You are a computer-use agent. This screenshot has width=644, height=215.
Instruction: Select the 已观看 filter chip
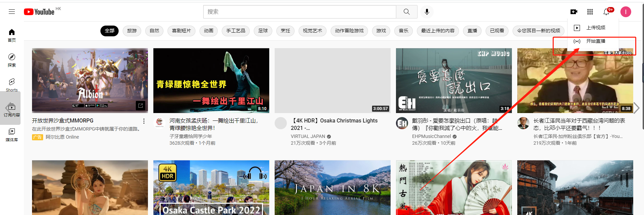(x=497, y=31)
